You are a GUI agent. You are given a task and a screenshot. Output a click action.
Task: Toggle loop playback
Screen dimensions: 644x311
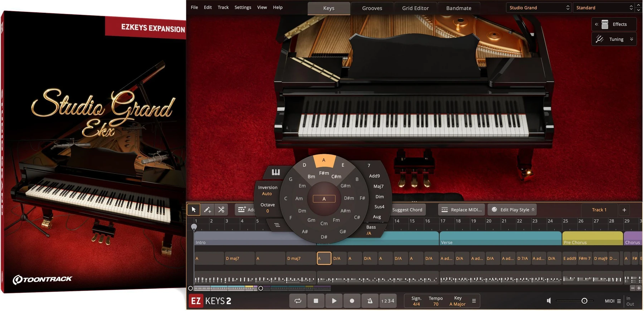click(x=298, y=301)
